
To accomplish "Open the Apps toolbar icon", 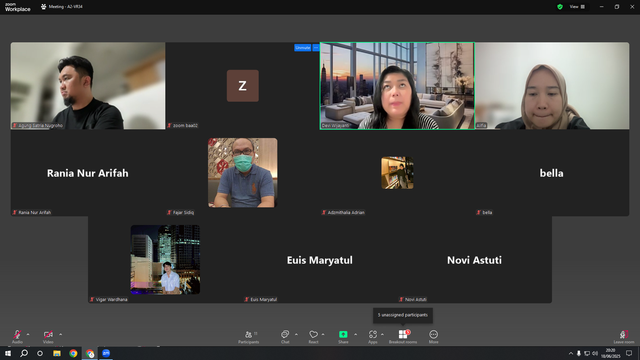I will coord(373,337).
